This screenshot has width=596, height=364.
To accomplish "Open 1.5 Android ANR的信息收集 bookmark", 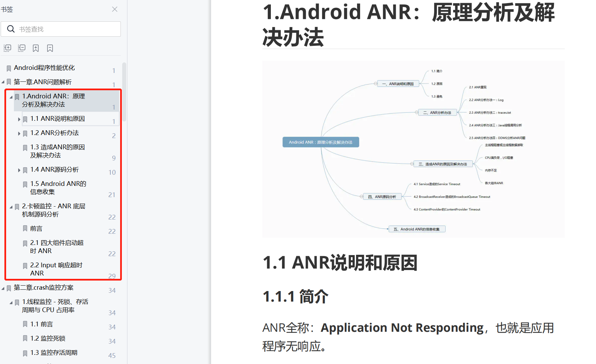I will [x=58, y=188].
